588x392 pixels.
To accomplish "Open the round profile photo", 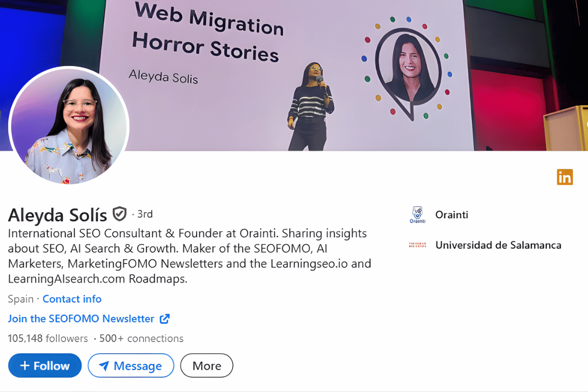I will tap(69, 125).
